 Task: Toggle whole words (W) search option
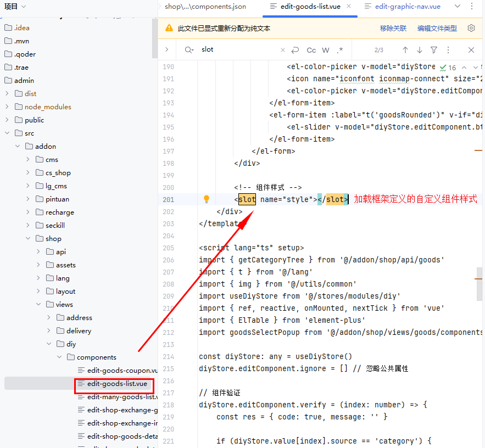point(326,50)
